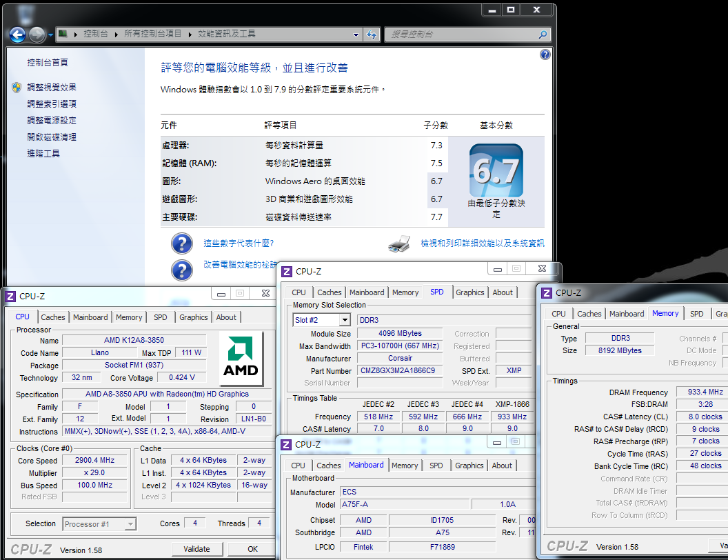
Task: Click the OK button in CPU-Z
Action: pos(252,549)
